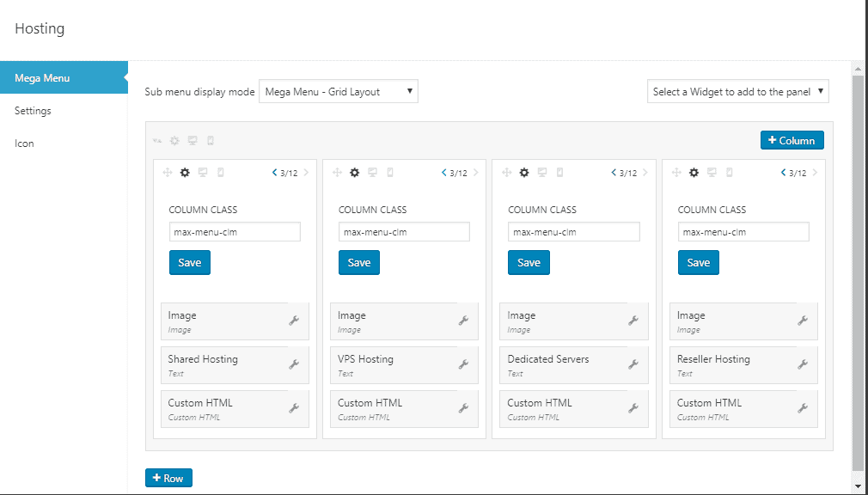
Task: Click wrench icon on Shared Hosting widget
Action: (293, 364)
